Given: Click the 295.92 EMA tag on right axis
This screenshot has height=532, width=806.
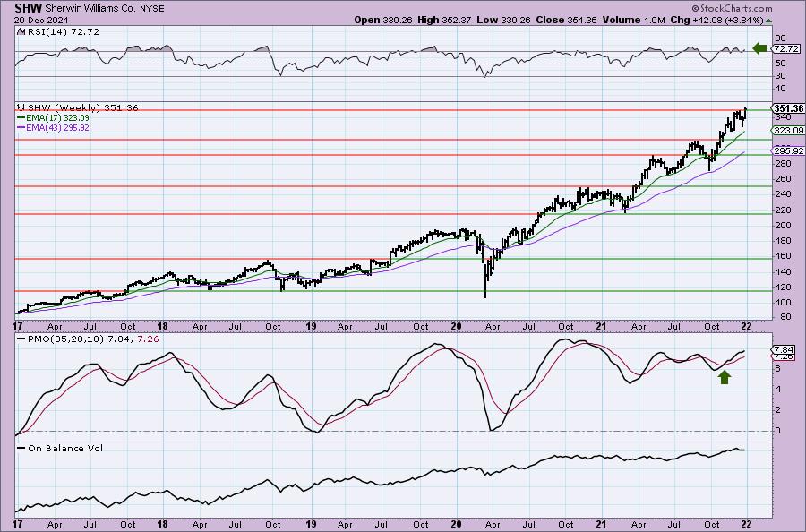Looking at the screenshot, I should click(788, 150).
